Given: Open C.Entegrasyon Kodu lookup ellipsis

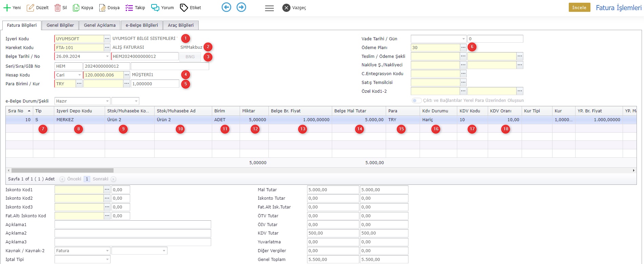Looking at the screenshot, I should [x=463, y=73].
